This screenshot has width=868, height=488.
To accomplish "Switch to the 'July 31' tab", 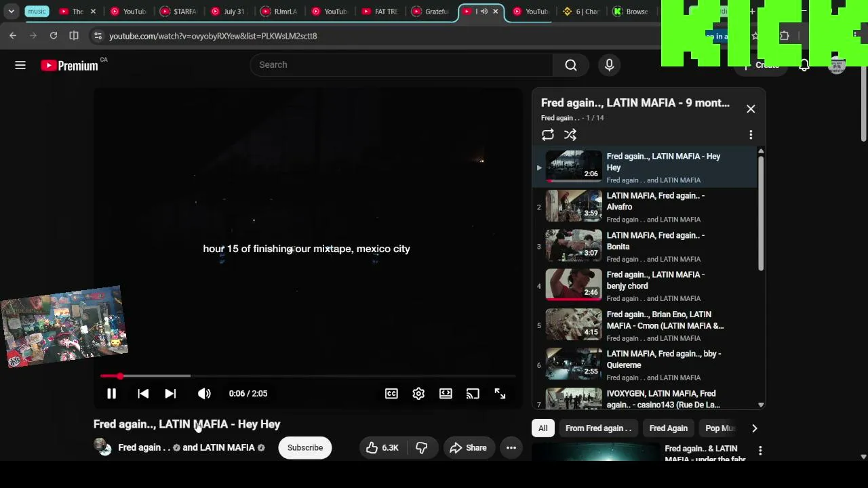I will pos(229,12).
